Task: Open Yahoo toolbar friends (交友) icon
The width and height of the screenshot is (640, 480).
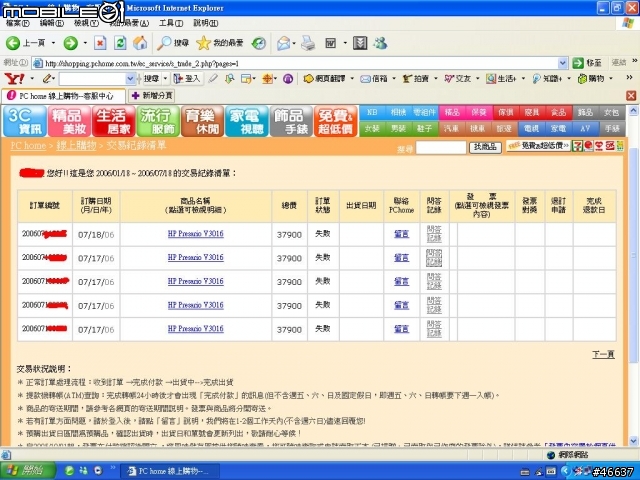Action: click(458, 78)
